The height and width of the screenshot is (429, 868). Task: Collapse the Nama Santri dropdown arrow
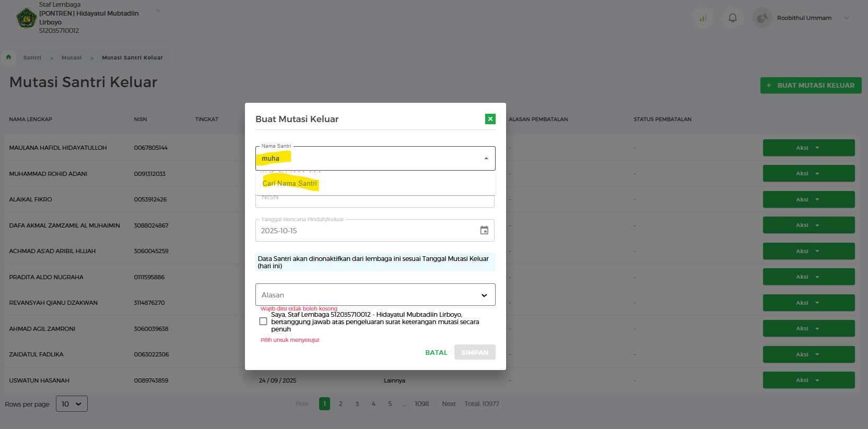(486, 159)
